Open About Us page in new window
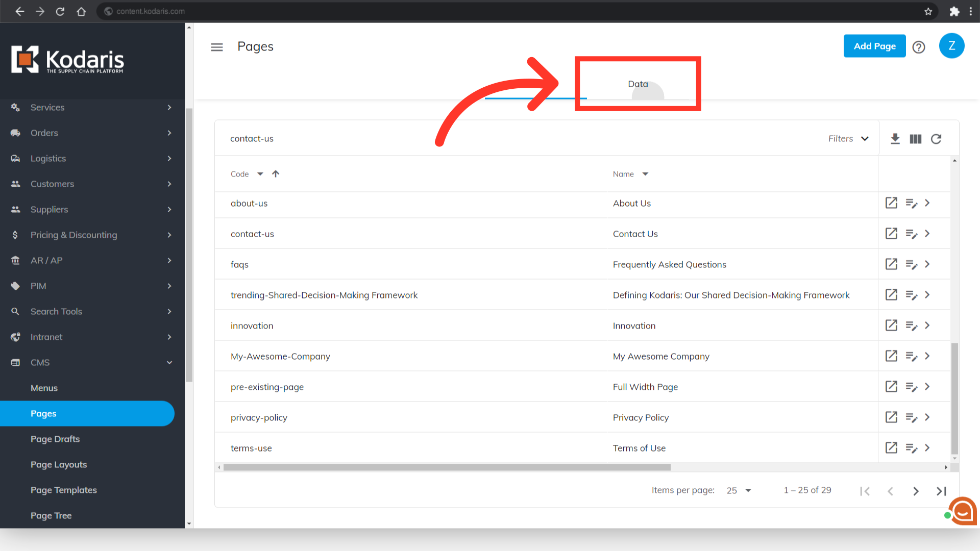Image resolution: width=980 pixels, height=551 pixels. [891, 203]
